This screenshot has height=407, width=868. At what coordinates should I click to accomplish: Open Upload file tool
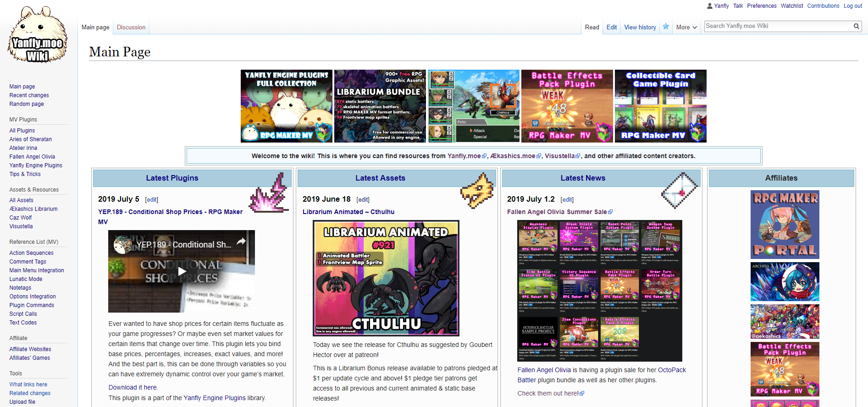point(22,402)
